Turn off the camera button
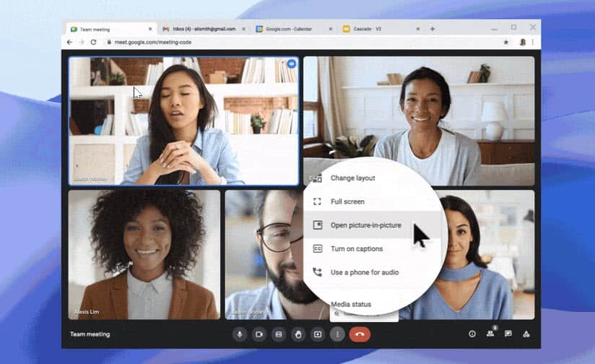Image resolution: width=595 pixels, height=364 pixels. click(259, 334)
